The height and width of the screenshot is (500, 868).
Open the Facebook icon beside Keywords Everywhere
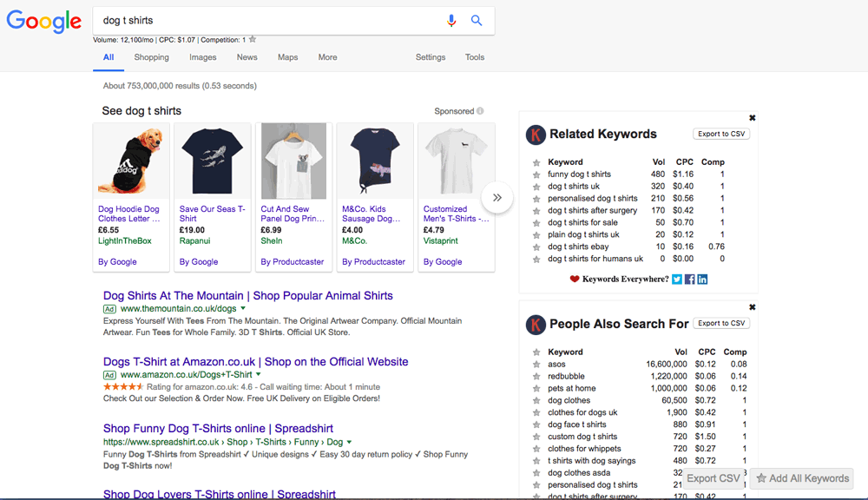pyautogui.click(x=690, y=279)
